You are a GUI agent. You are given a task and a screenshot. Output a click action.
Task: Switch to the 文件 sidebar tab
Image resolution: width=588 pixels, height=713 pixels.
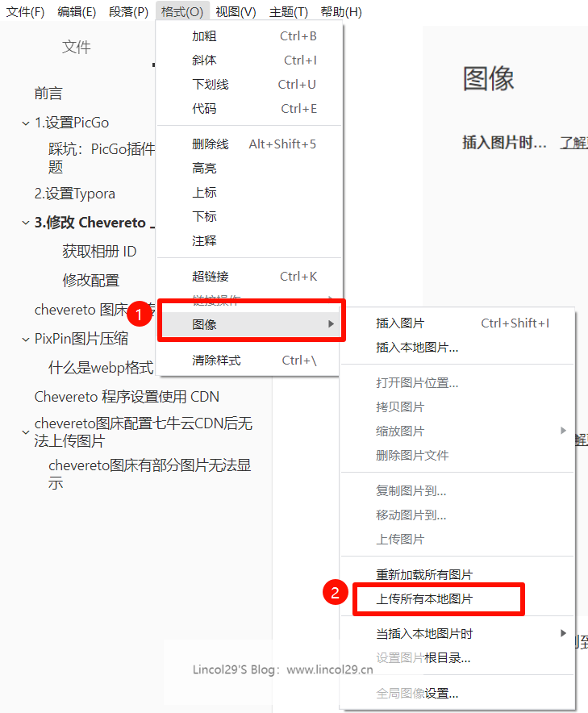pos(77,47)
